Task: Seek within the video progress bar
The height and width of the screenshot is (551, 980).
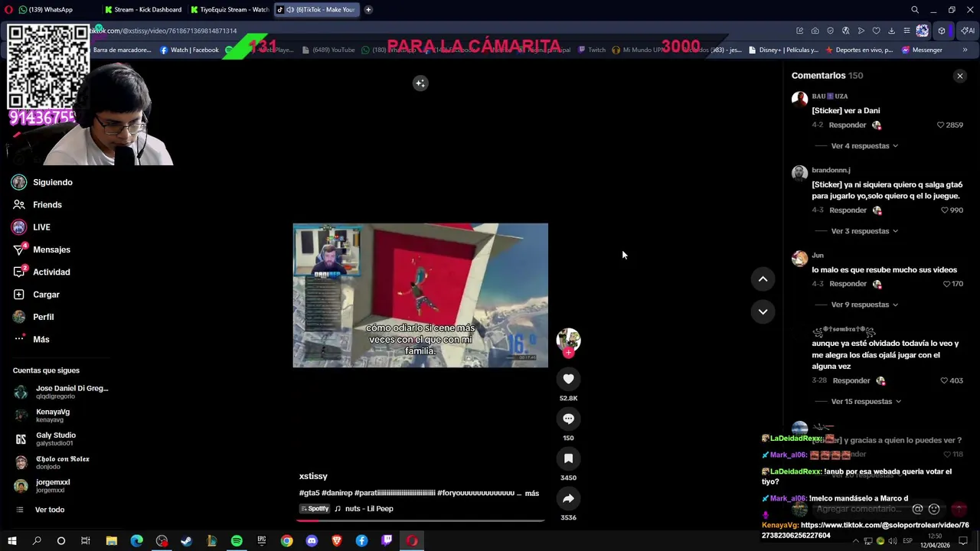Action: click(420, 520)
